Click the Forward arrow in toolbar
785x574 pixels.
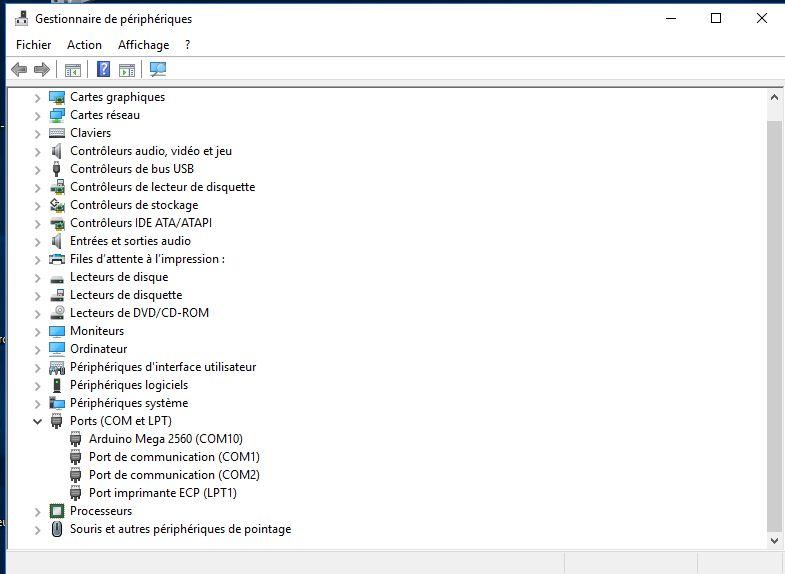coord(42,69)
